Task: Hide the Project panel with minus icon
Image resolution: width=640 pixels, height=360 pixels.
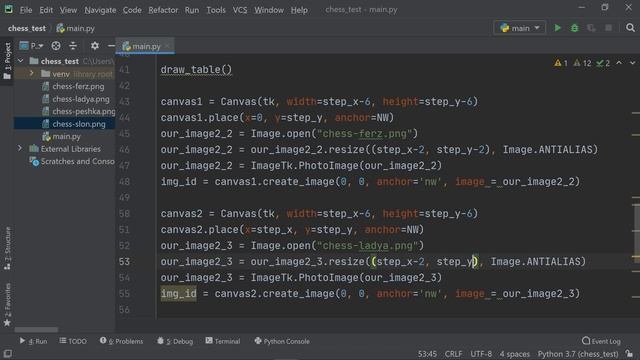Action: (x=111, y=46)
